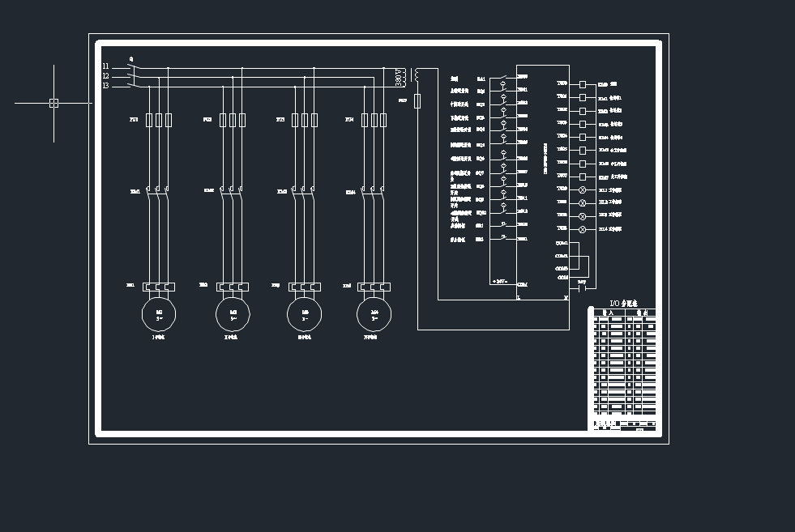The height and width of the screenshot is (532, 795).
Task: Select the topmost indicator lamp symbol HL1
Action: click(583, 190)
